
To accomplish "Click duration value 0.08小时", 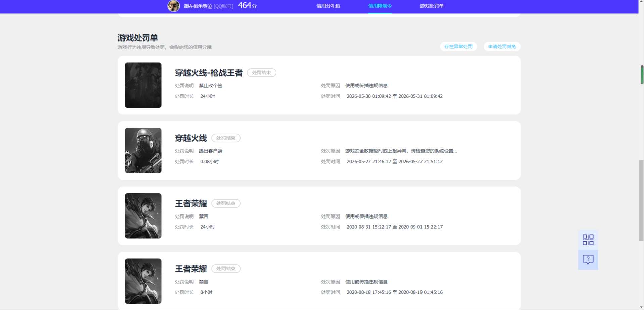I will tap(210, 162).
